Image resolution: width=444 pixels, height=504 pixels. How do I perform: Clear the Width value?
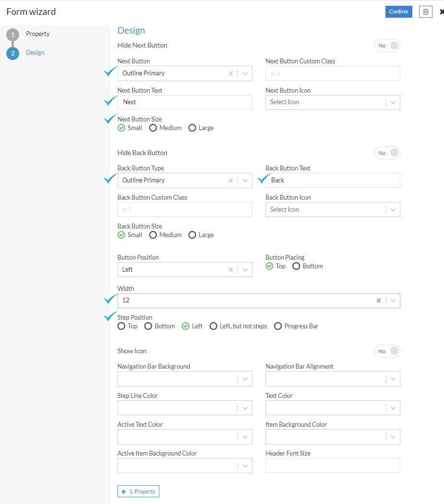pos(379,300)
